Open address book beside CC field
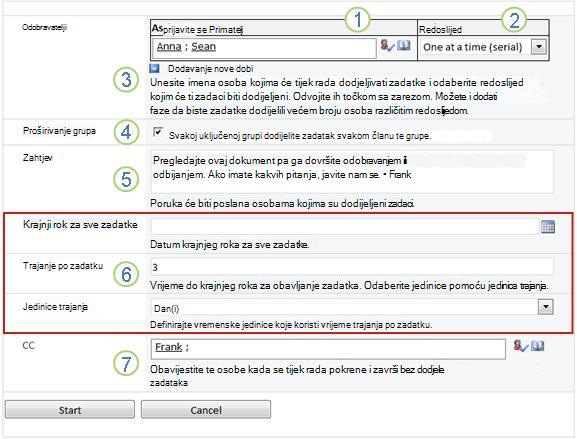 point(538,346)
